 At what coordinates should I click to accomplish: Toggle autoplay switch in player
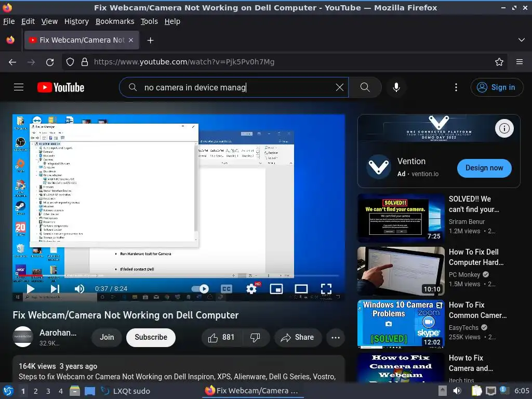click(200, 289)
